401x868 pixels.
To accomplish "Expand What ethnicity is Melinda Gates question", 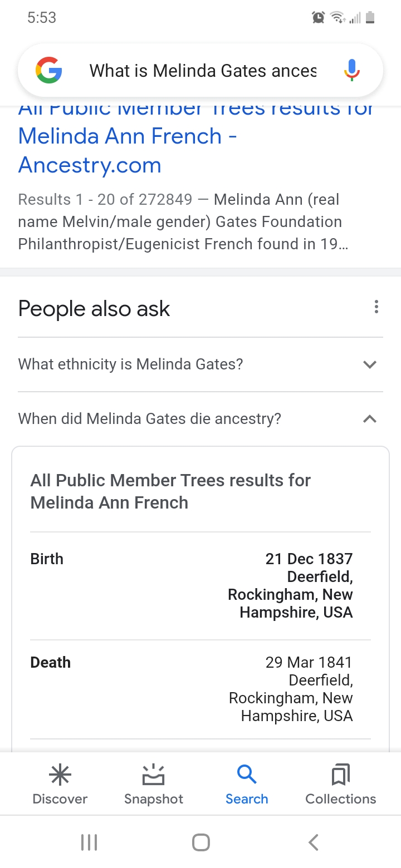I will [131, 364].
